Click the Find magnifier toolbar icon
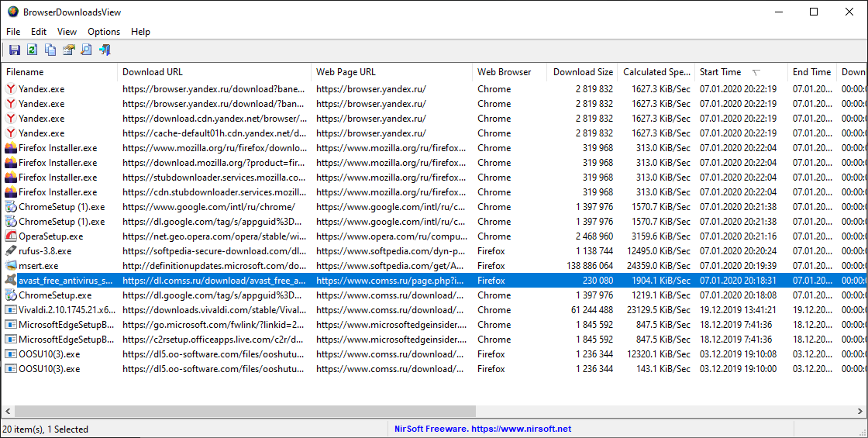The image size is (868, 438). pyautogui.click(x=86, y=50)
